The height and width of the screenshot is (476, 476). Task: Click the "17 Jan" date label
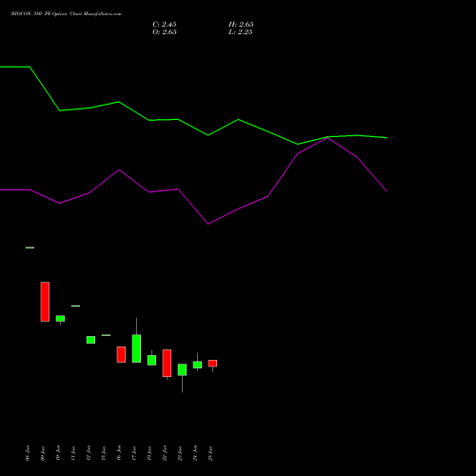coord(134,453)
